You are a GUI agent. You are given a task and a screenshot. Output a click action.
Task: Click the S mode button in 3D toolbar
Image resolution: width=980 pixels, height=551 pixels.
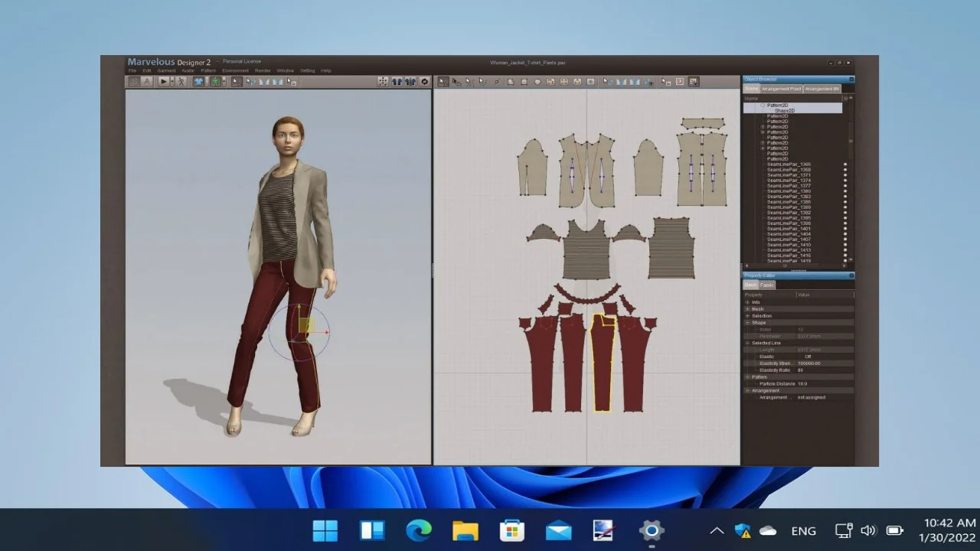coord(133,81)
